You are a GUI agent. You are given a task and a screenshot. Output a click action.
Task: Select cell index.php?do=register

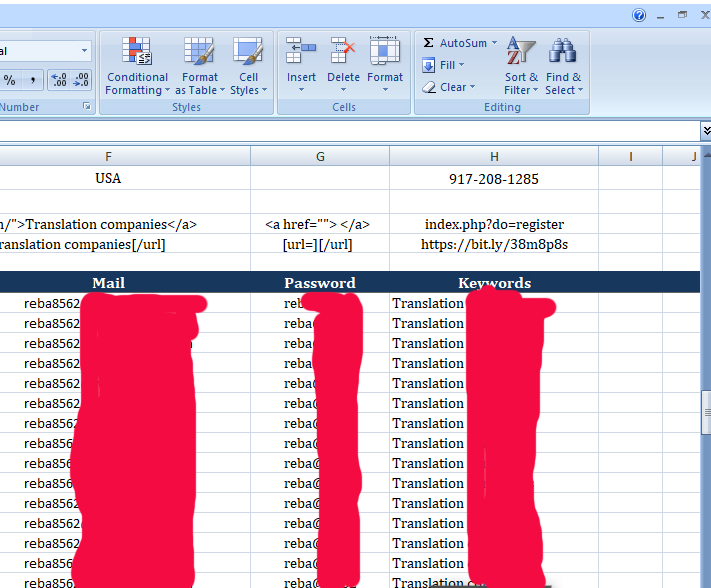494,224
